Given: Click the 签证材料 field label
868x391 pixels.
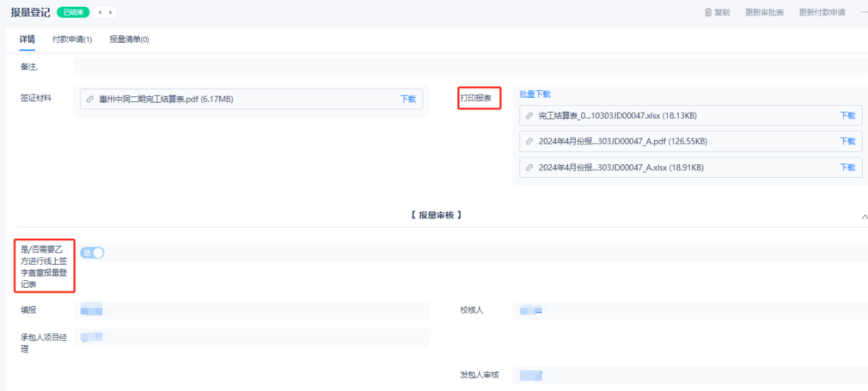Looking at the screenshot, I should coord(36,98).
